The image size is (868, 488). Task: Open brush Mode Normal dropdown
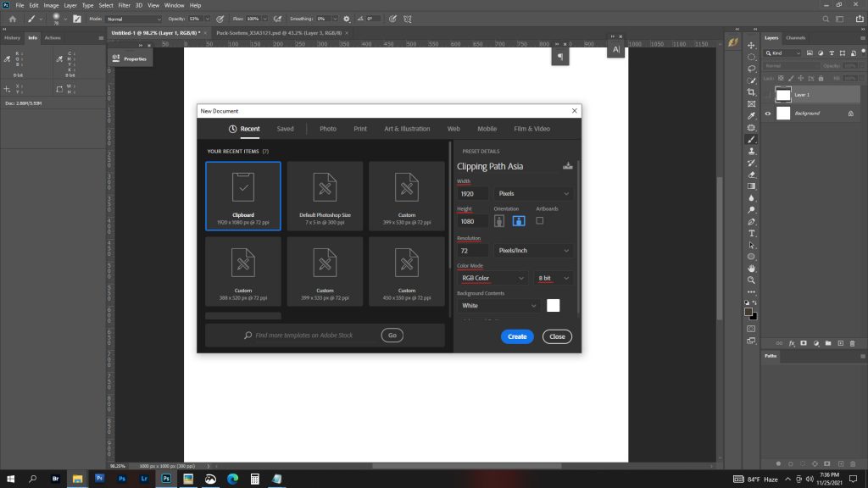click(x=133, y=19)
